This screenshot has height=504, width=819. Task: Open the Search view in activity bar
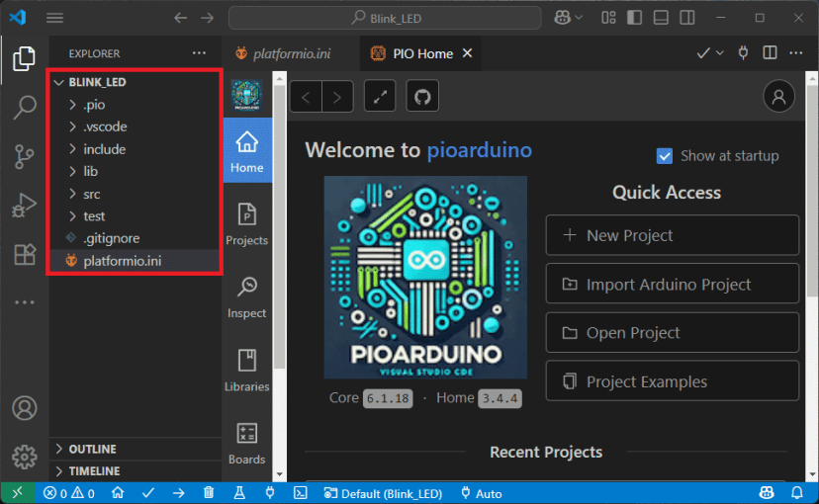(x=24, y=108)
